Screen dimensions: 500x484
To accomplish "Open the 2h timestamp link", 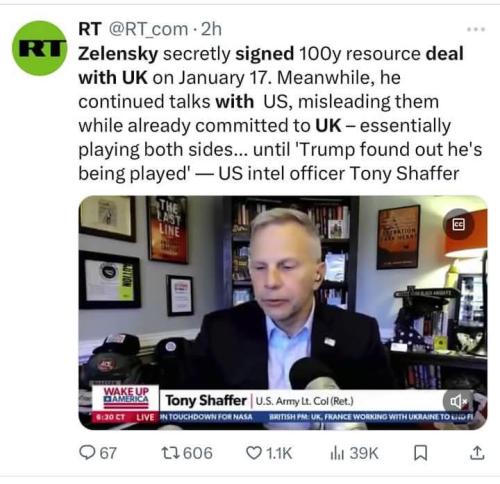I will (x=212, y=29).
